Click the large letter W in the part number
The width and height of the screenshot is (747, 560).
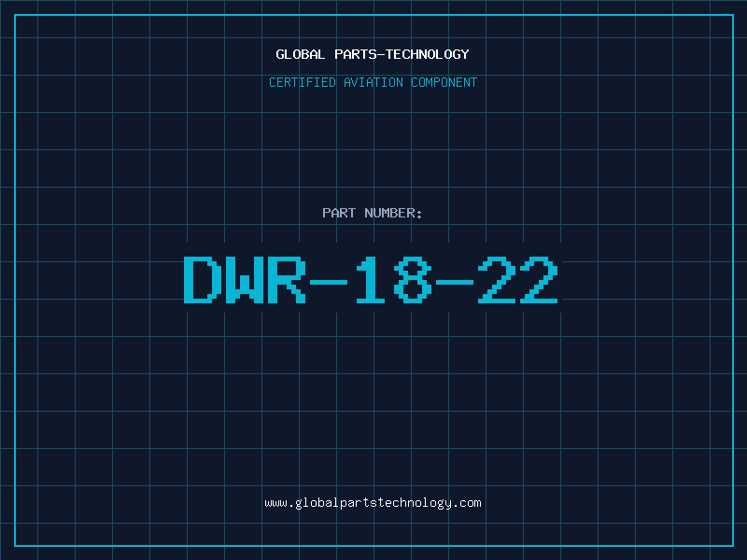click(243, 280)
